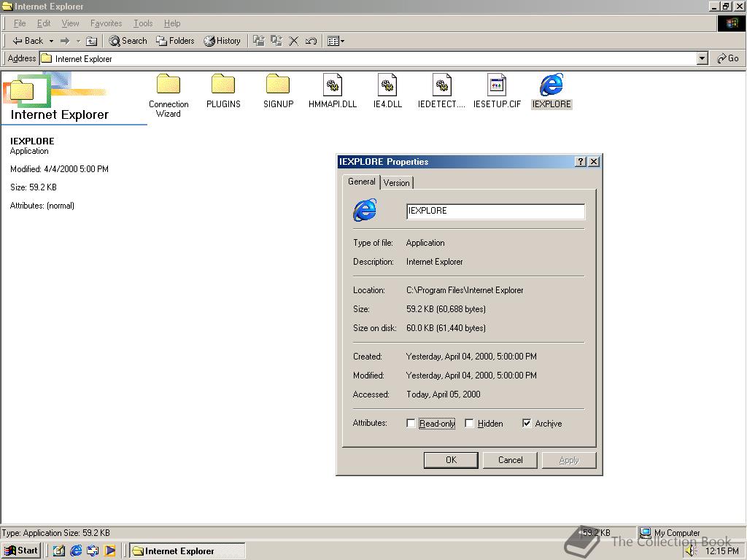The width and height of the screenshot is (747, 560).
Task: Launch Internet Explorer from quick launch
Action: click(76, 551)
